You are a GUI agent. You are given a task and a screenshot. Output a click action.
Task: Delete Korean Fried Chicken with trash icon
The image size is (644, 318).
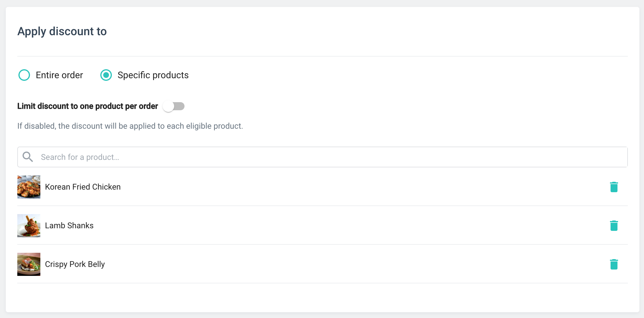point(614,187)
